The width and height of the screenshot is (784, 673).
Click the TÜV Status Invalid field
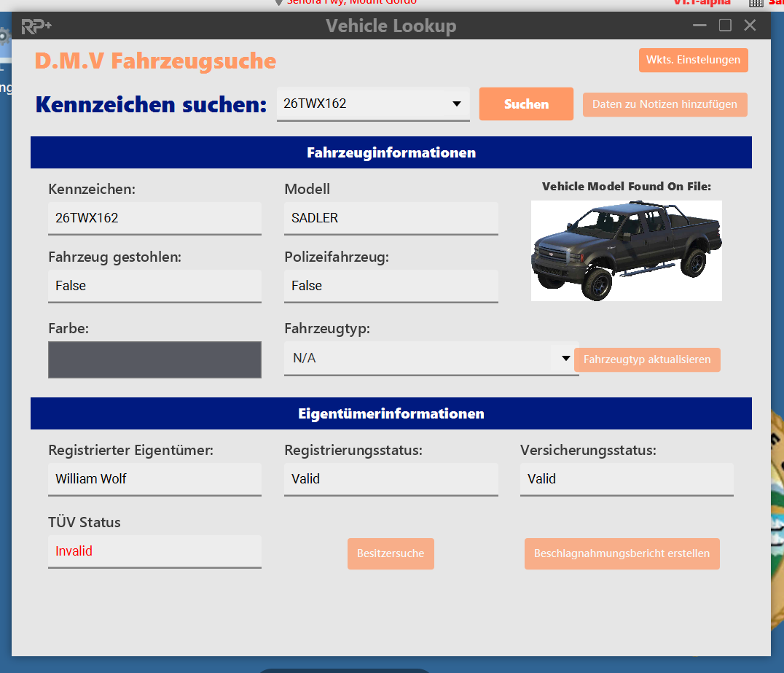tap(154, 551)
